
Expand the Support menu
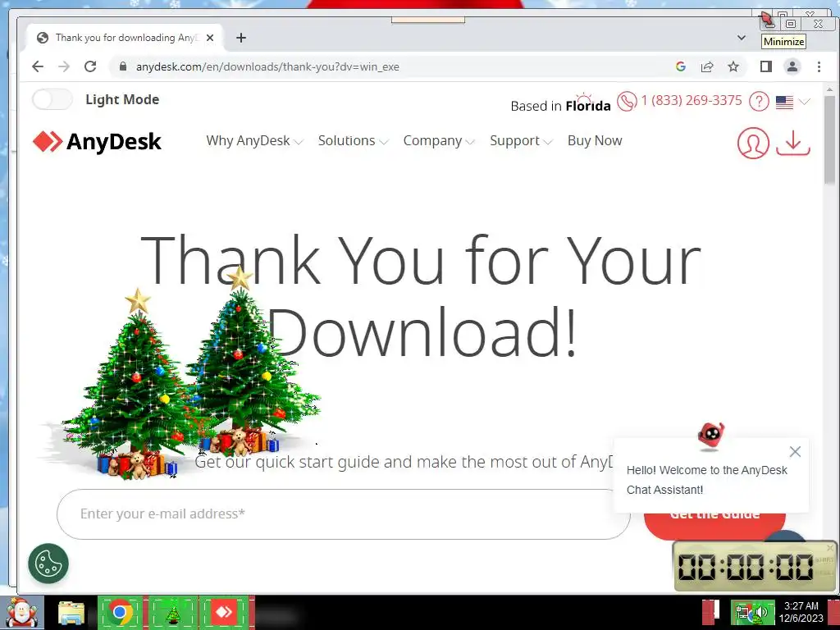[521, 141]
